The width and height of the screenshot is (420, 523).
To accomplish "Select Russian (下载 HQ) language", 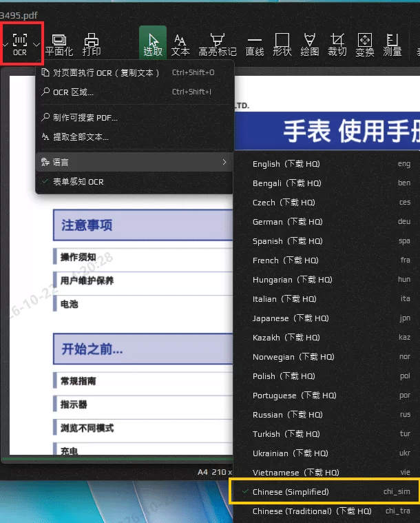I will (326, 415).
